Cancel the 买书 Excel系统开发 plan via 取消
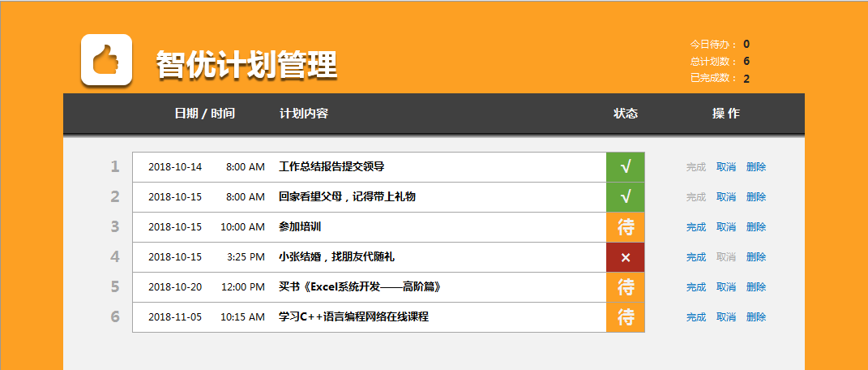The width and height of the screenshot is (868, 370). click(x=725, y=287)
